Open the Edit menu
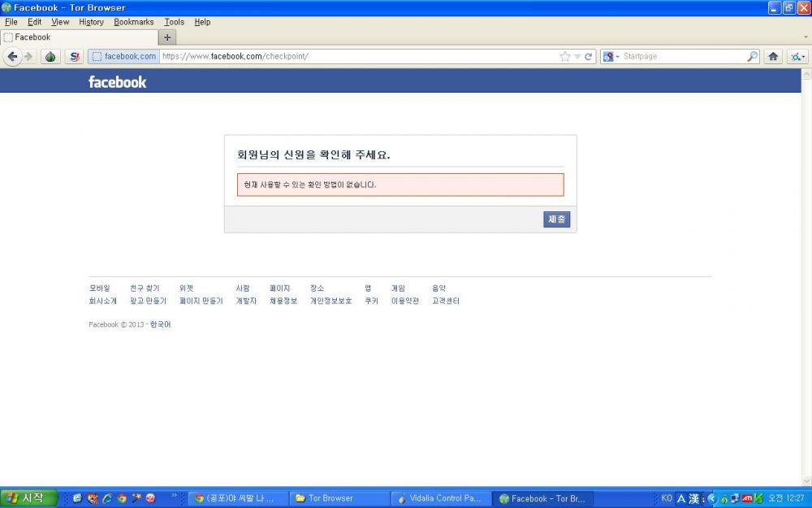 [x=35, y=22]
